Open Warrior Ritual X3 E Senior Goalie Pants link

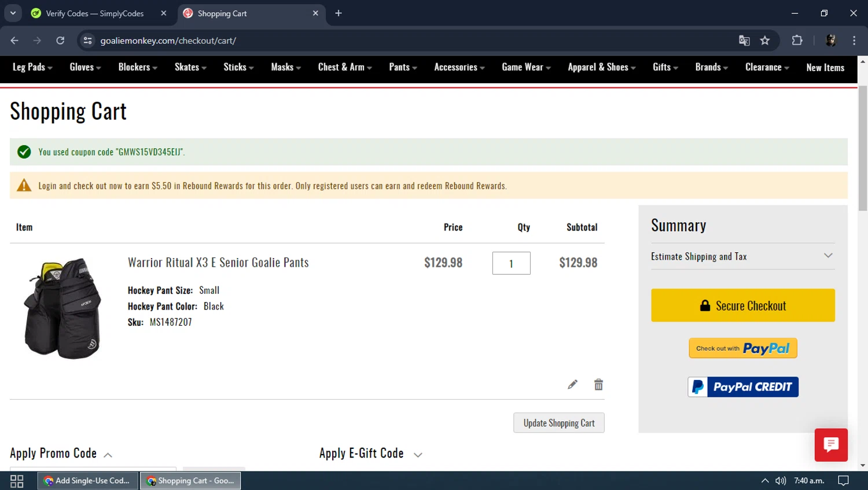218,263
